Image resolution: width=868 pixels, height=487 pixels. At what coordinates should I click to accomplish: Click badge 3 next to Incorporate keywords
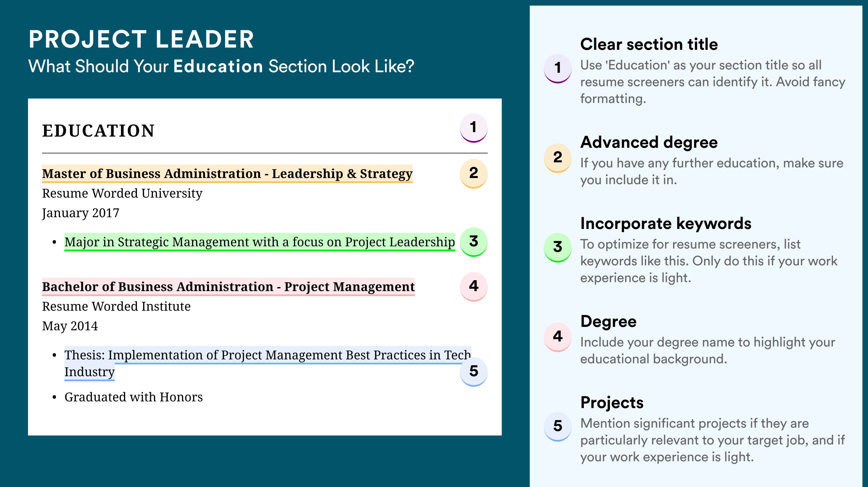coord(558,247)
